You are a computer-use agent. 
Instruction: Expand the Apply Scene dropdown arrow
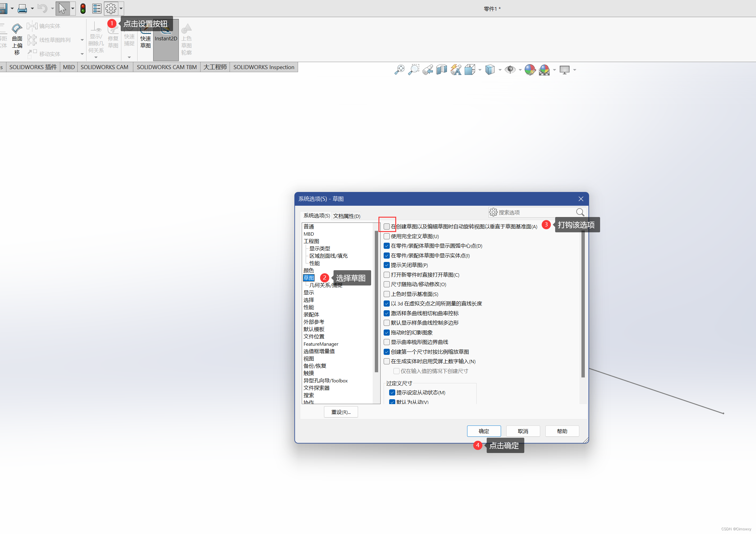(555, 70)
